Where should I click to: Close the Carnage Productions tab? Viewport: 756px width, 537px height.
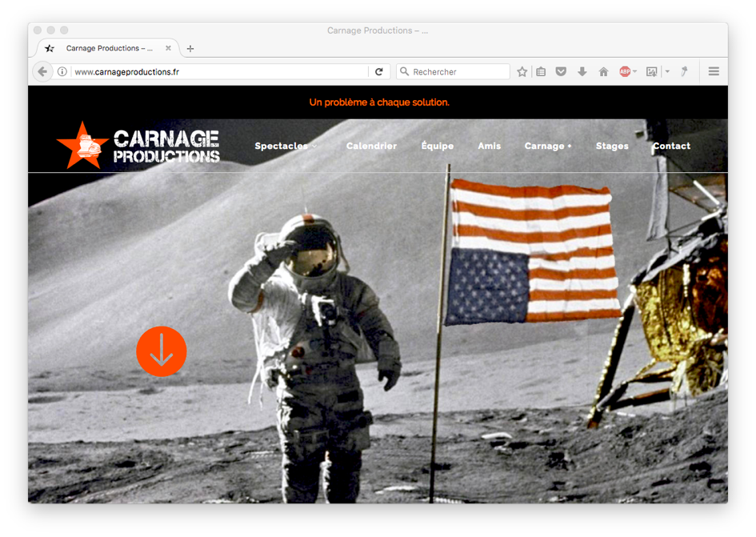[168, 48]
